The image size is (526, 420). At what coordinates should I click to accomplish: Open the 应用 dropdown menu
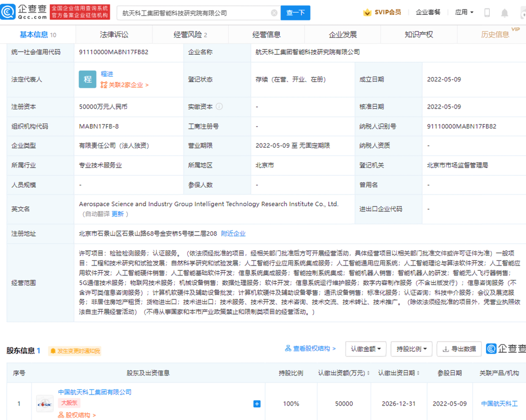click(x=464, y=13)
